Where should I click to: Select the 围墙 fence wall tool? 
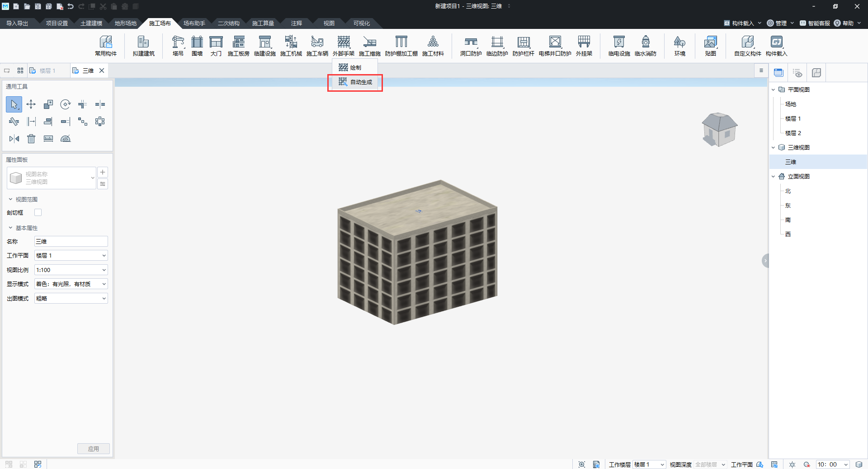(197, 46)
